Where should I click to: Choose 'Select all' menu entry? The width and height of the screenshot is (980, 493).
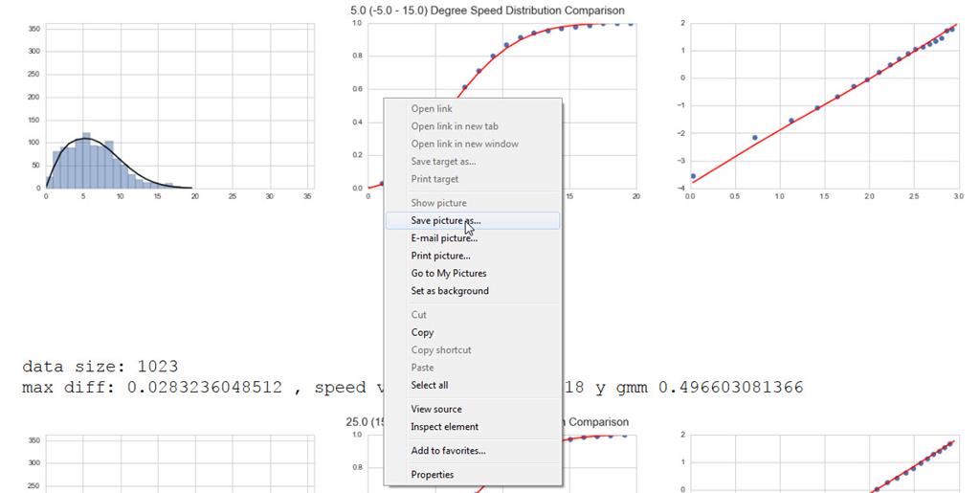473,385
